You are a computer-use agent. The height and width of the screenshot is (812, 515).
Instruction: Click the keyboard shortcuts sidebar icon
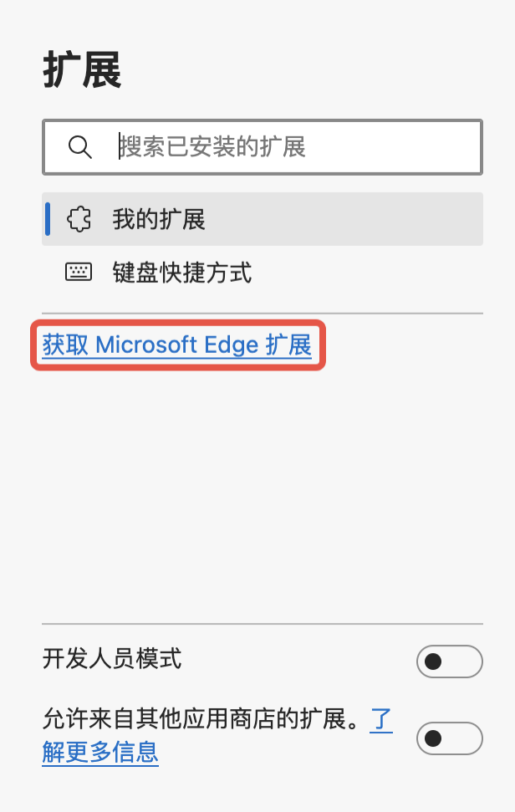pyautogui.click(x=79, y=271)
